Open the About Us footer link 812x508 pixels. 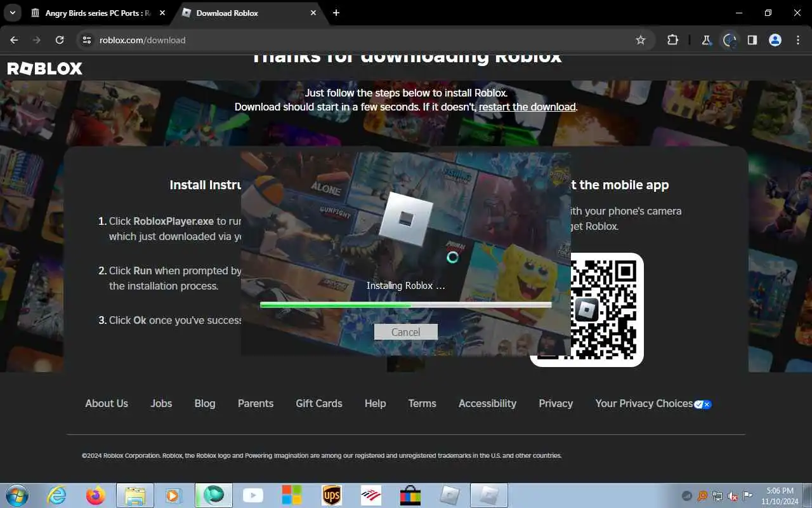107,403
